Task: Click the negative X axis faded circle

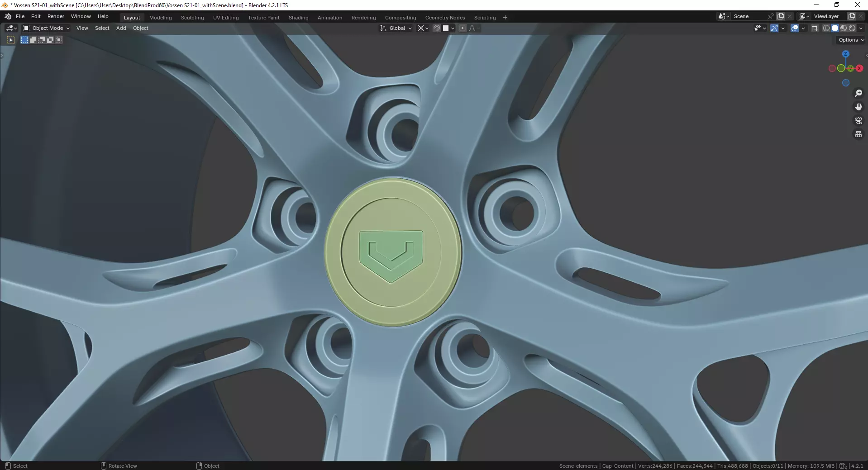Action: tap(832, 68)
